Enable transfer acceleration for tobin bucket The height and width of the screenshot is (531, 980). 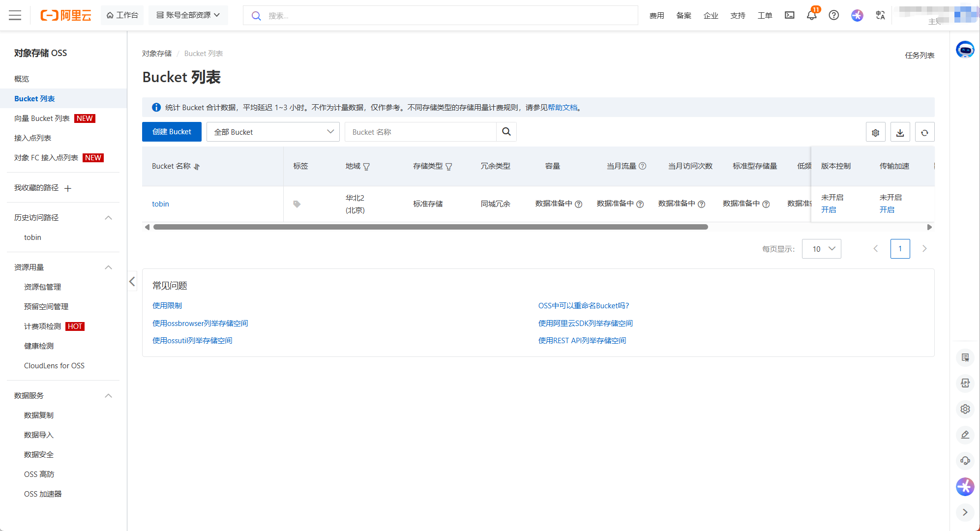887,210
